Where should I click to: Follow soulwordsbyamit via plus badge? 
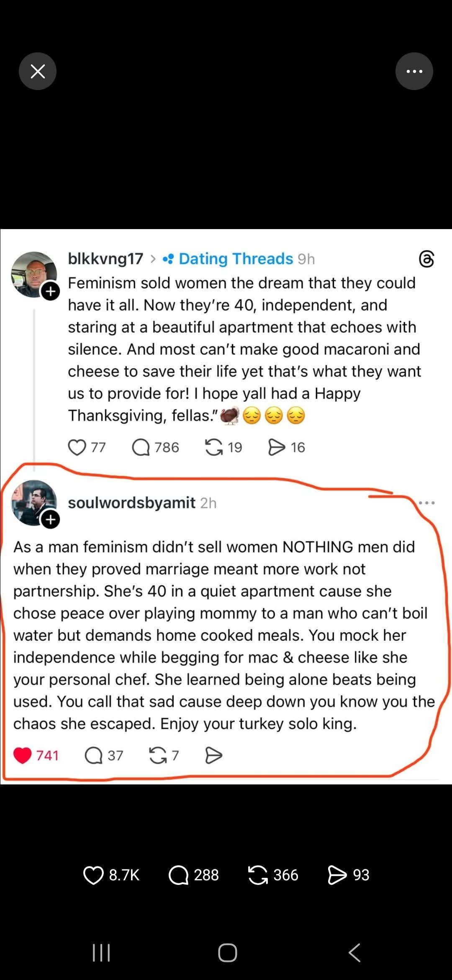pos(51,520)
